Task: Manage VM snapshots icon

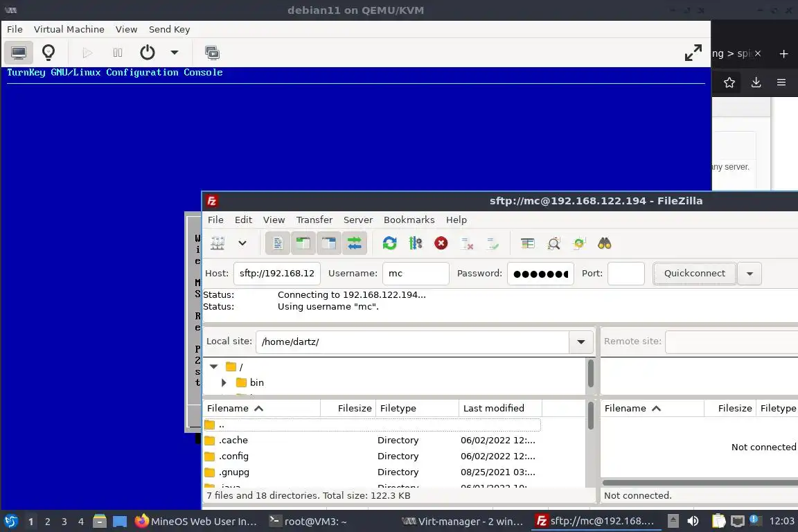Action: [212, 53]
